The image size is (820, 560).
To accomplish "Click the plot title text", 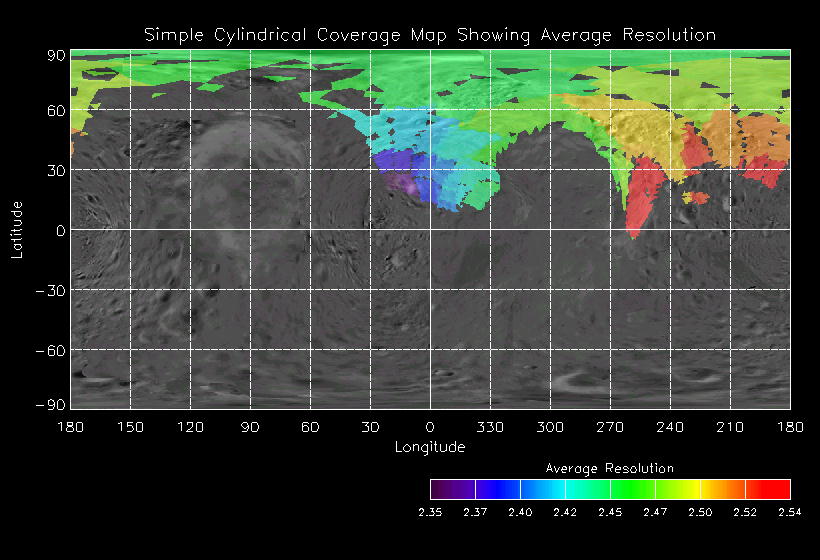I will coord(430,35).
